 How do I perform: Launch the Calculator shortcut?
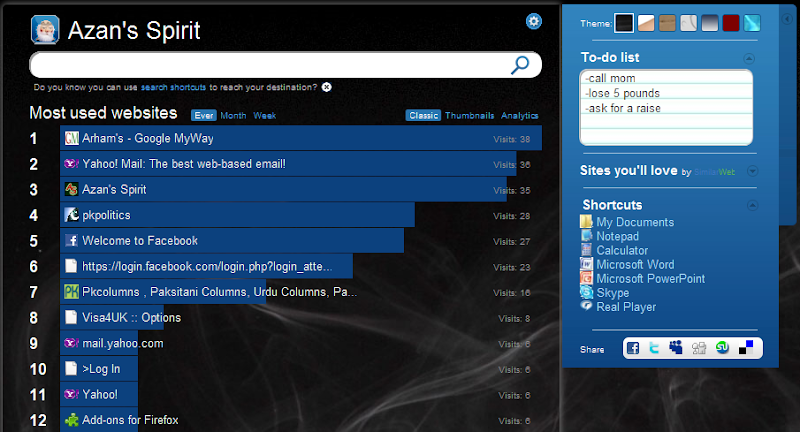[x=622, y=250]
